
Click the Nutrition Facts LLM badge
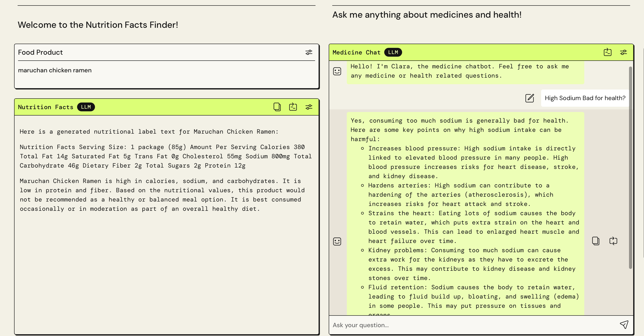[x=86, y=107]
